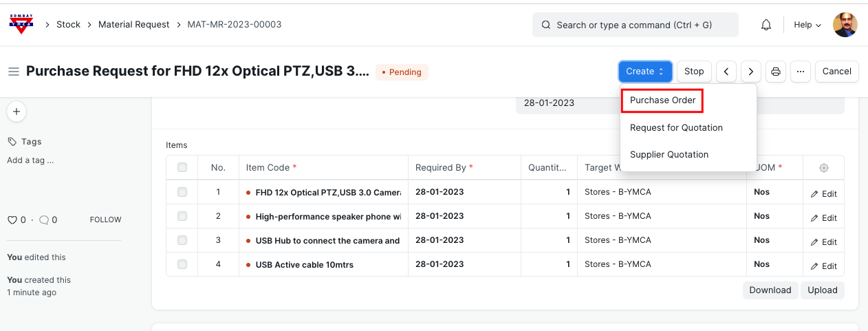The image size is (868, 331).
Task: Click the heart like icon
Action: click(12, 220)
